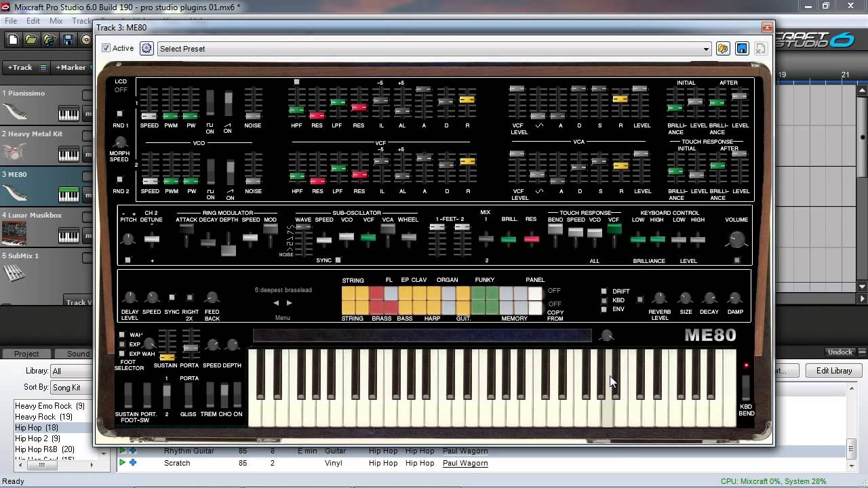The height and width of the screenshot is (488, 868).
Task: Open the Edit menu
Action: pyautogui.click(x=33, y=21)
